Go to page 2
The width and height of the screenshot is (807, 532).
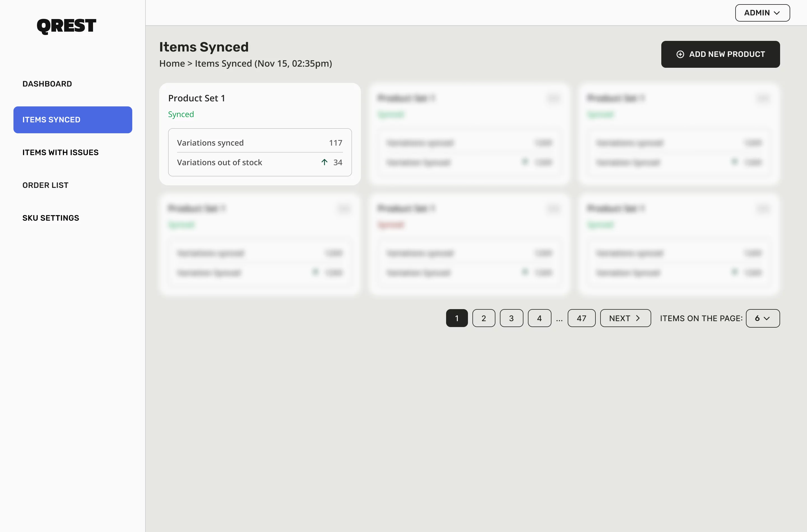tap(483, 318)
